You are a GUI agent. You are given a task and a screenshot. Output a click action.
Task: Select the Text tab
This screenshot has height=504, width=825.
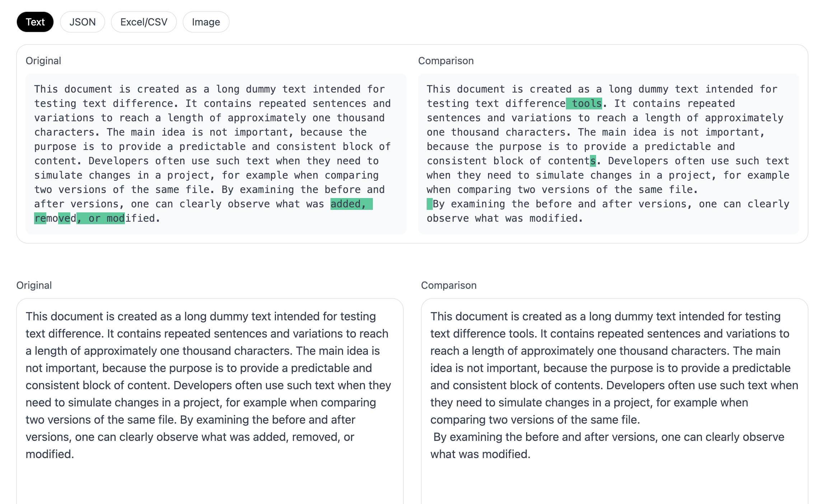pos(35,22)
